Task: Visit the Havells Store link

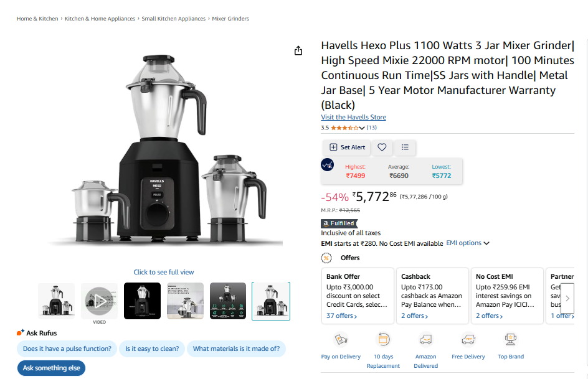Action: coord(353,117)
